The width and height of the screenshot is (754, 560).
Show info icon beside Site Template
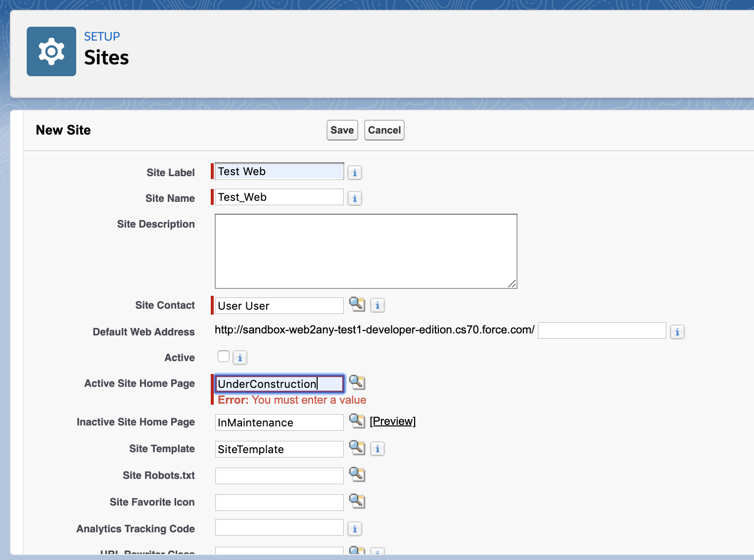tap(377, 449)
